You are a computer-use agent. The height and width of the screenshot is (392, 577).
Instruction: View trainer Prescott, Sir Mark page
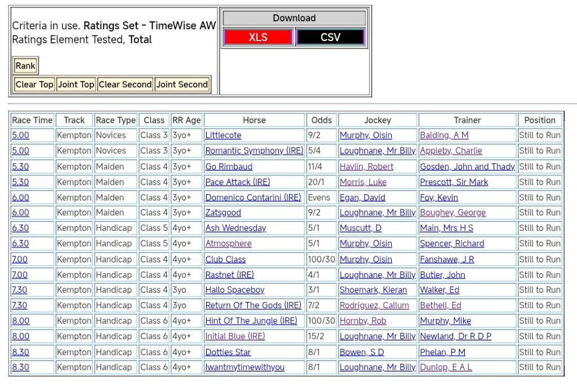(x=454, y=182)
